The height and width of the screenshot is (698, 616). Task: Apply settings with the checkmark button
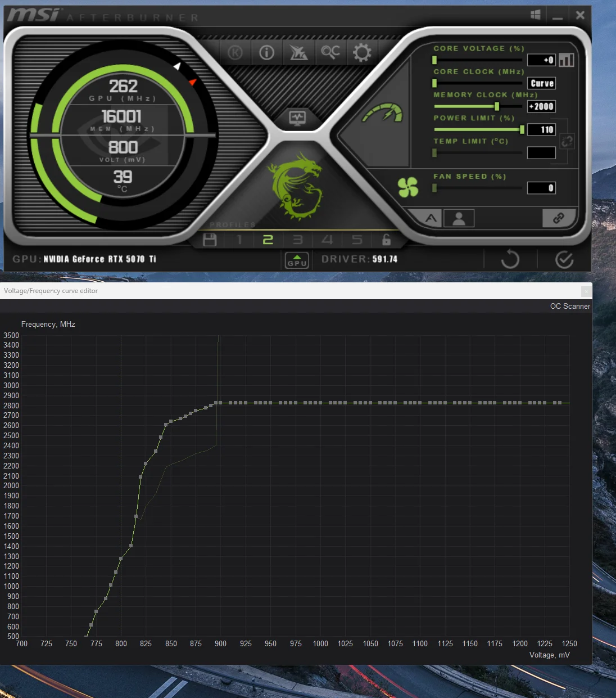[x=564, y=259]
